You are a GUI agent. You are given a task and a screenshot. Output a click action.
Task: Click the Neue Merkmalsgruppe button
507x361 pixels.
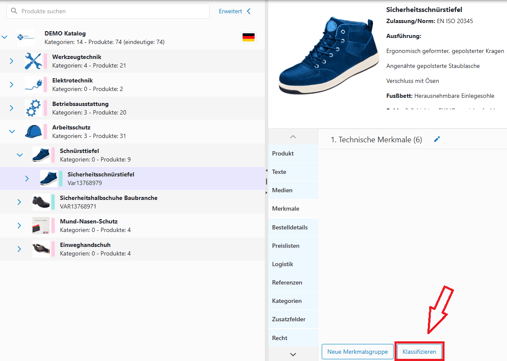pos(357,352)
